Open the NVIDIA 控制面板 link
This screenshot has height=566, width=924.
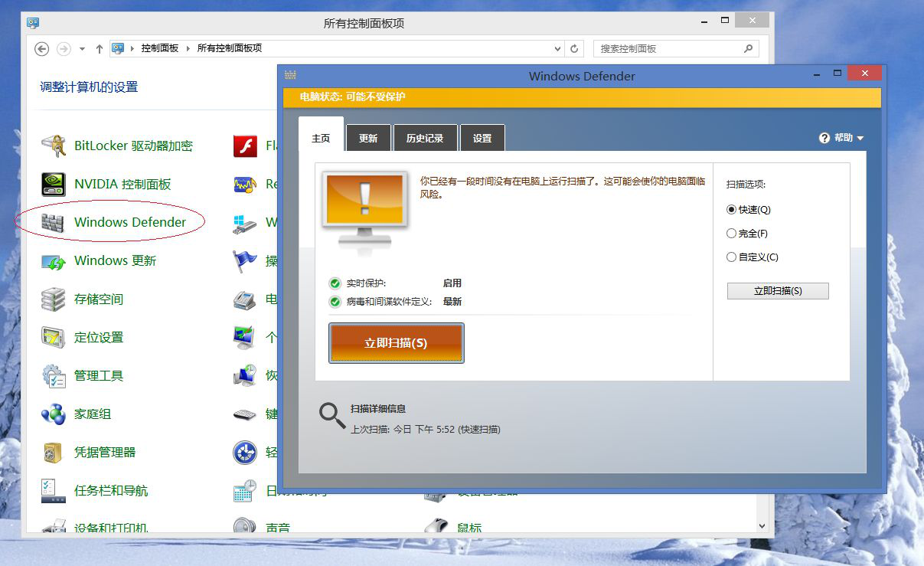point(122,184)
